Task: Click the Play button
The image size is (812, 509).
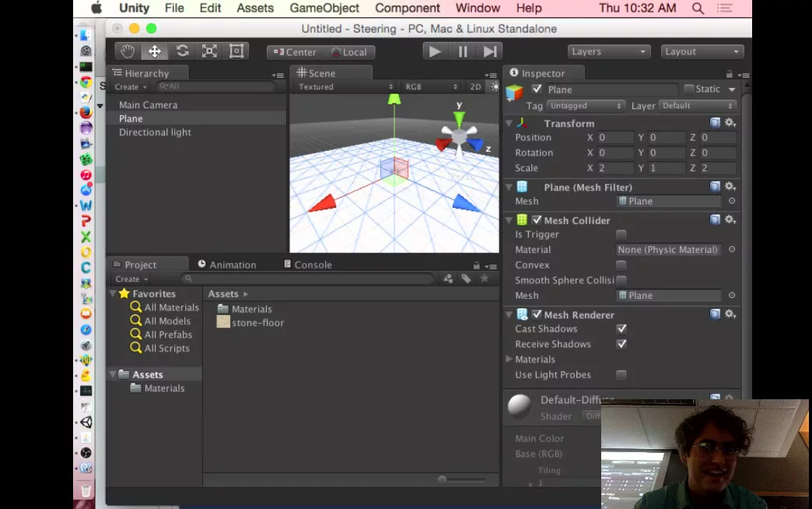Action: [435, 51]
